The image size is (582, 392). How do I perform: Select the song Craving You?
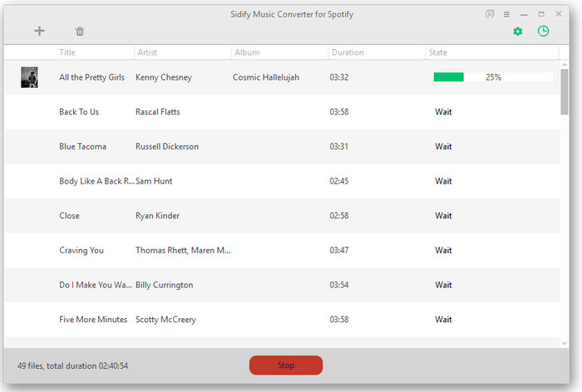tap(81, 250)
